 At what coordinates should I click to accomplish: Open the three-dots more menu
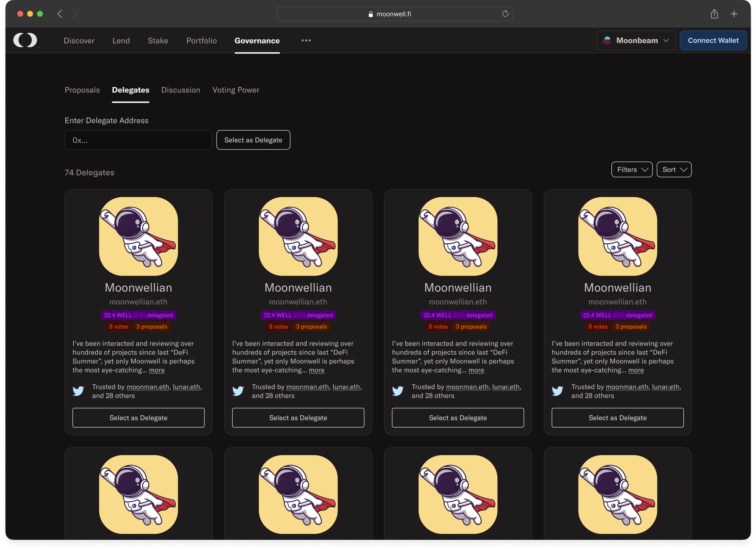[x=306, y=40]
